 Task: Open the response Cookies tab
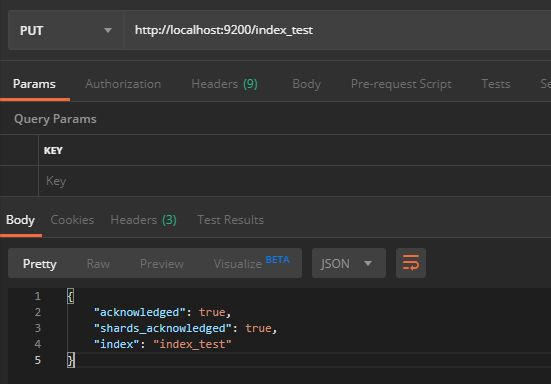click(x=72, y=220)
